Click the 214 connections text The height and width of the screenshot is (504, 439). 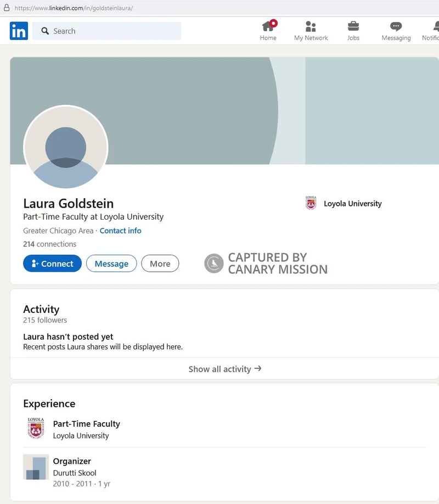50,244
